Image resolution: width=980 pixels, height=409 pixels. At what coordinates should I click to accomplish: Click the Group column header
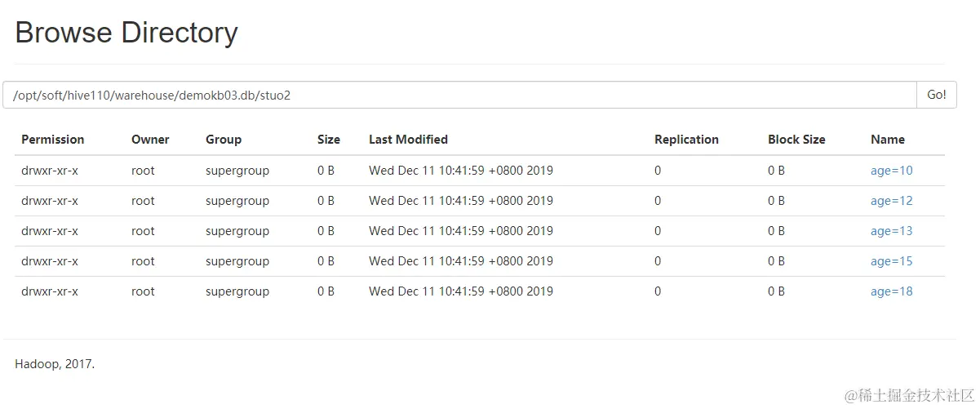pyautogui.click(x=224, y=140)
